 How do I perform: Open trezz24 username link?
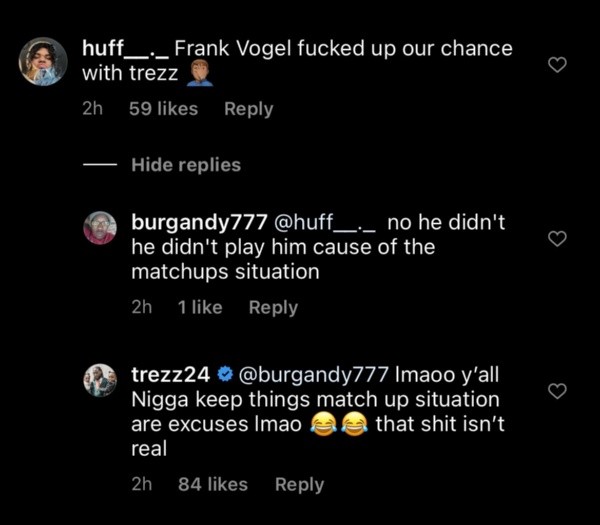pyautogui.click(x=170, y=374)
